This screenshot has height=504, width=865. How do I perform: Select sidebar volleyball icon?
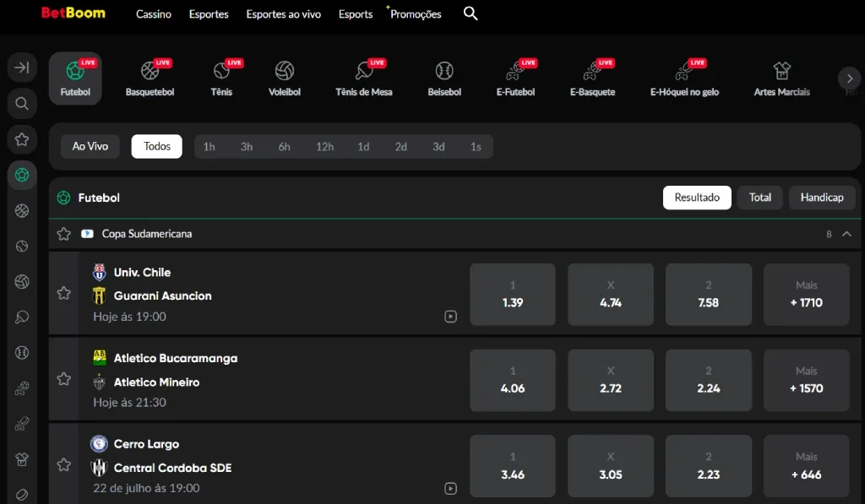[x=22, y=282]
